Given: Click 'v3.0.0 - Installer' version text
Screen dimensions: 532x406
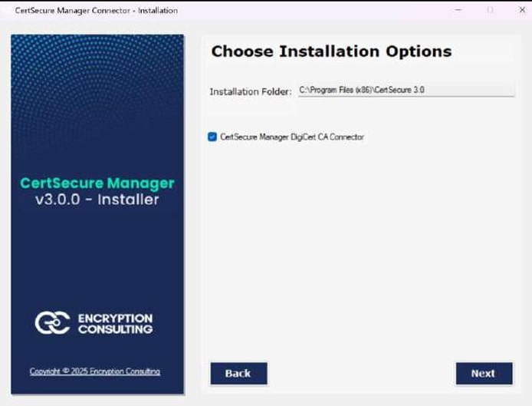Looking at the screenshot, I should (97, 200).
